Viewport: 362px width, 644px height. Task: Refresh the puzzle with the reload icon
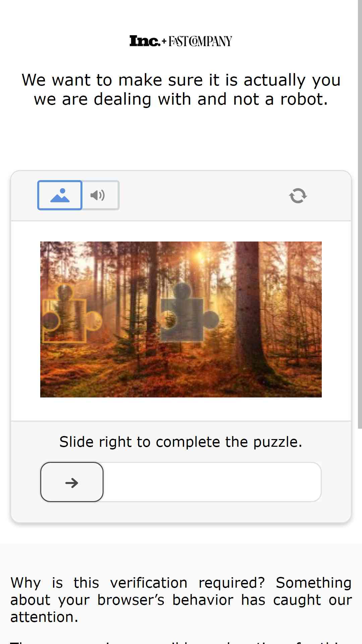click(x=298, y=196)
